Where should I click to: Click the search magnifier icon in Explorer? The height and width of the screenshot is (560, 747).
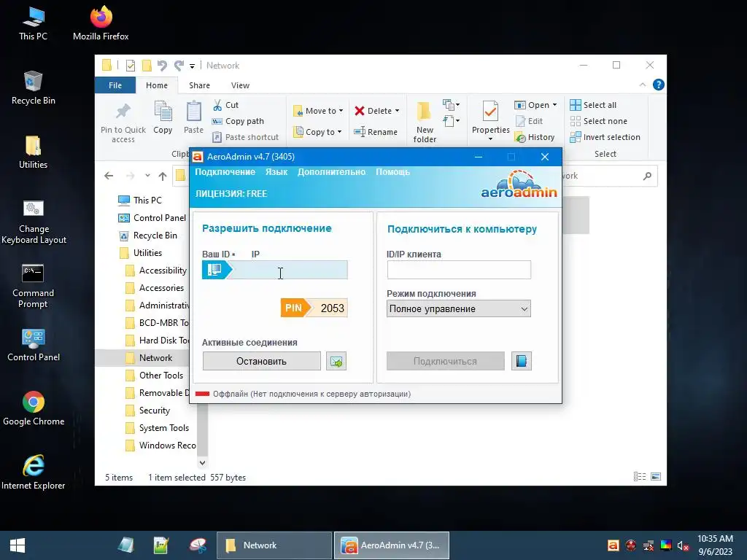coord(647,176)
